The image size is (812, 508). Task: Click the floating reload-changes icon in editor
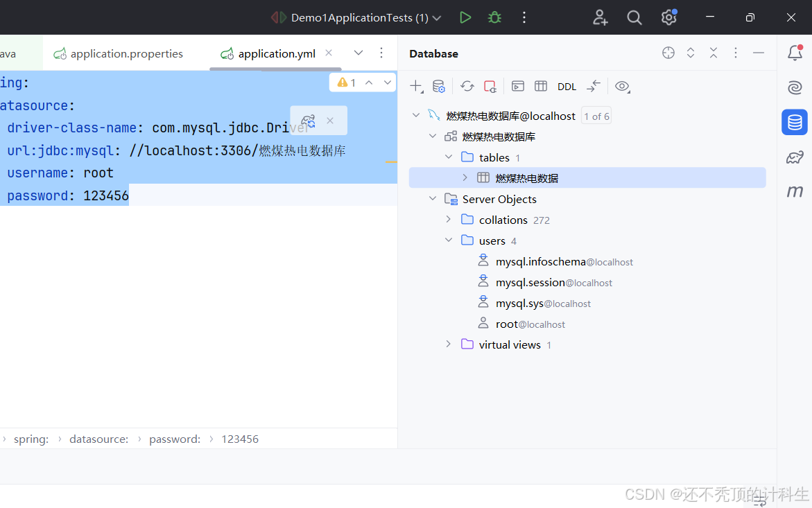point(308,121)
